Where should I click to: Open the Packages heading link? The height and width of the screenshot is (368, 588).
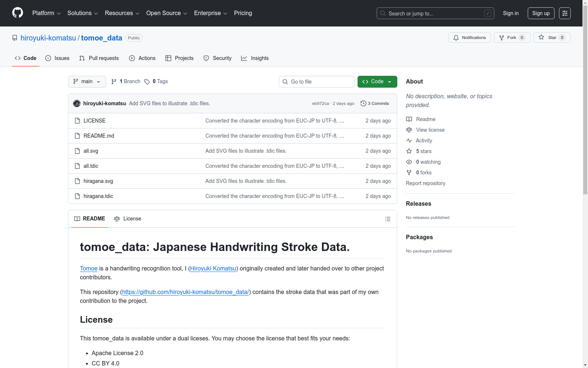point(419,237)
